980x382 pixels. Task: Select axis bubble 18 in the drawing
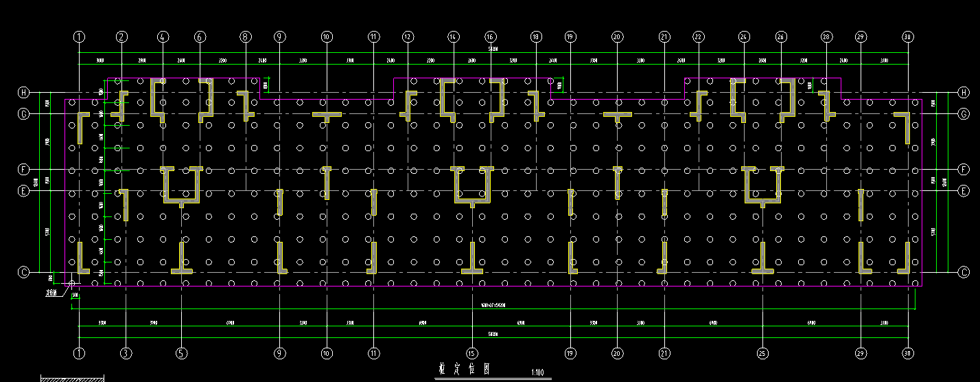click(536, 36)
